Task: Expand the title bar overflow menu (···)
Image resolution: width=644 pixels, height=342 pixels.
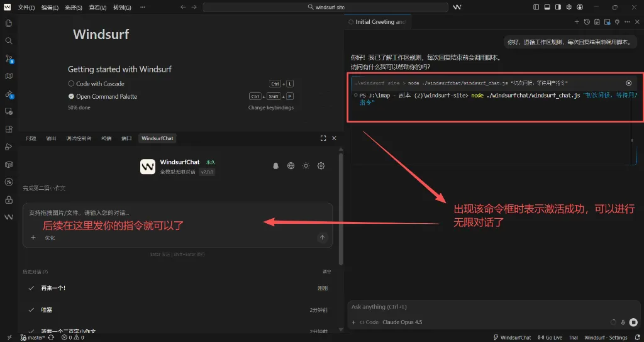Action: (x=143, y=7)
